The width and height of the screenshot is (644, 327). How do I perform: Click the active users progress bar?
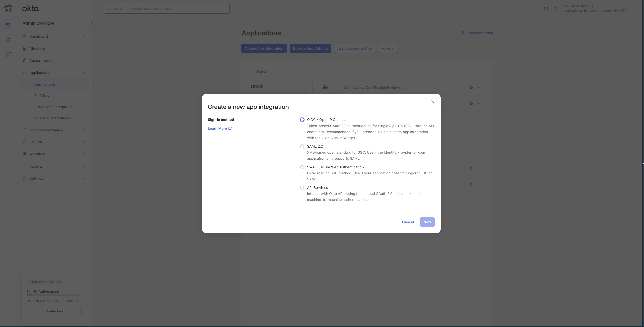pyautogui.click(x=54, y=295)
